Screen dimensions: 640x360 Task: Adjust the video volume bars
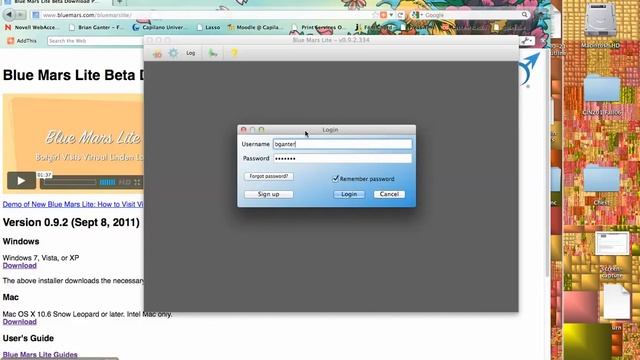107,182
